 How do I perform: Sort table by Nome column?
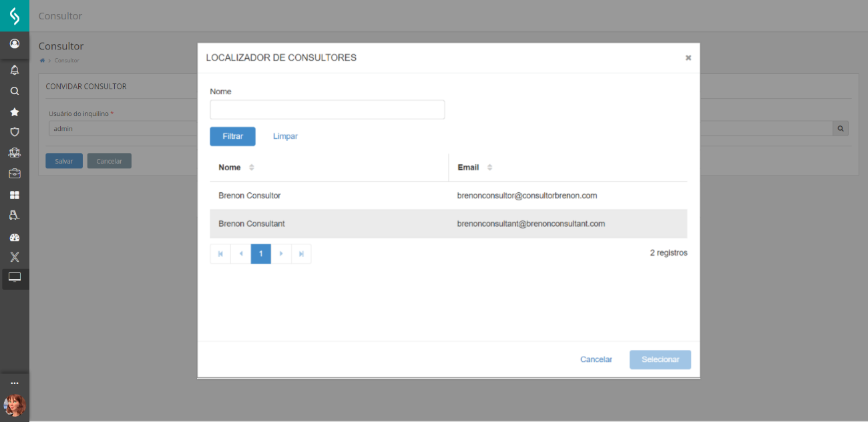252,168
